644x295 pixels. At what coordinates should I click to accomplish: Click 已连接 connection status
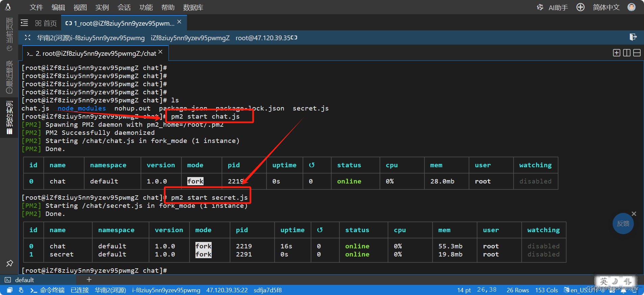tap(80, 290)
